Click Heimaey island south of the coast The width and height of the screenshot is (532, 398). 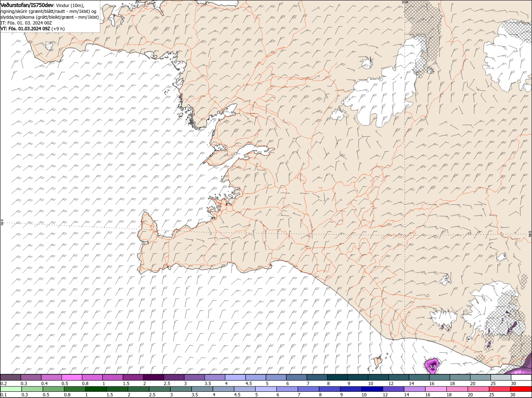click(378, 362)
